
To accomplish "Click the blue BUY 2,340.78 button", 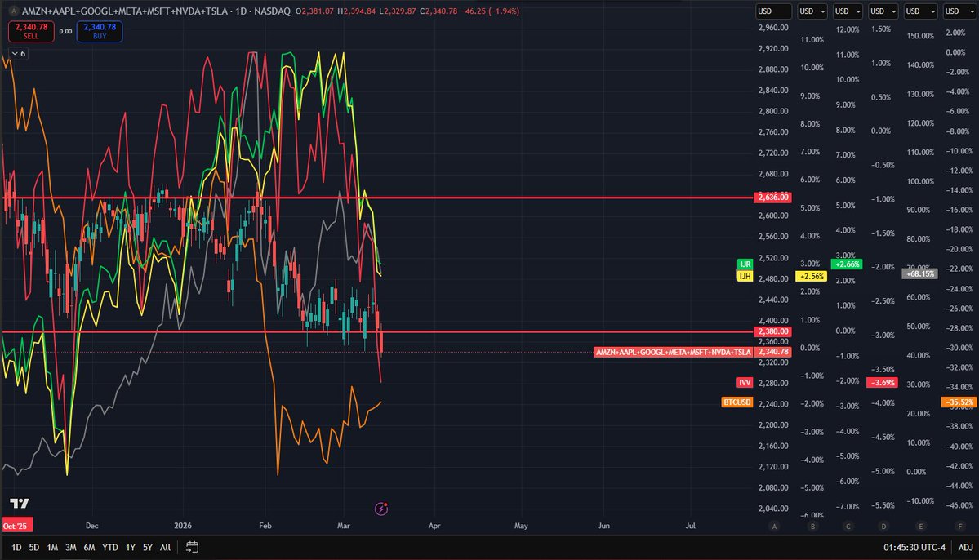I will pos(100,31).
